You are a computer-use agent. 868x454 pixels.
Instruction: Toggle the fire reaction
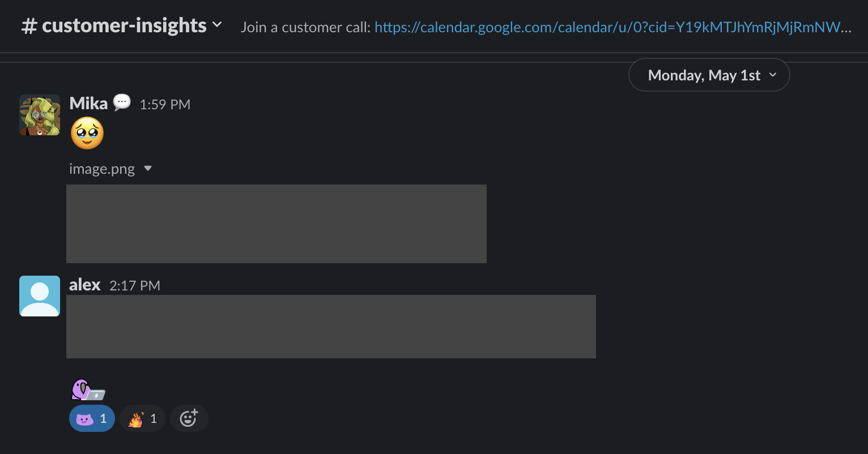coord(142,419)
